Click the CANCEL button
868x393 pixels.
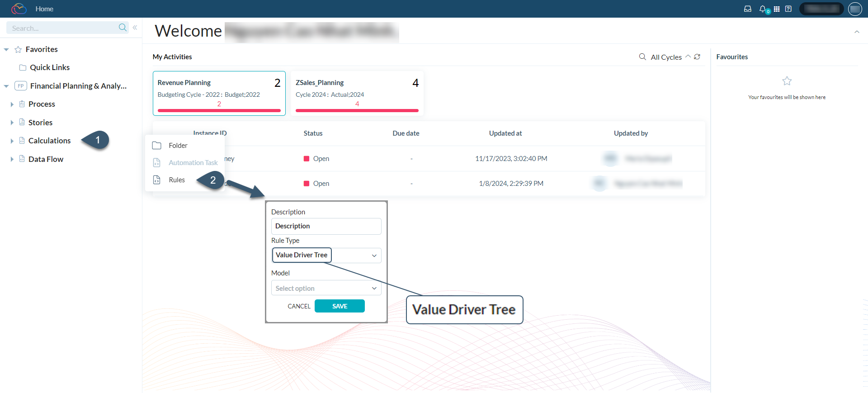(299, 306)
